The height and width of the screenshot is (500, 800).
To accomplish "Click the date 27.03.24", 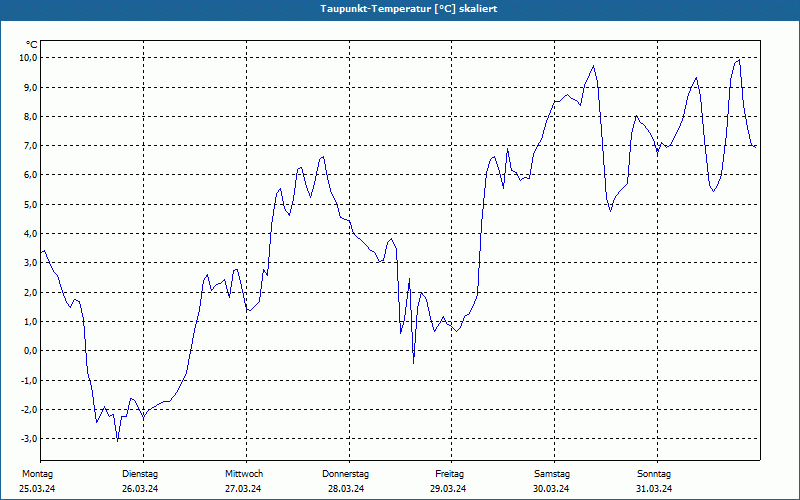I will 243,489.
